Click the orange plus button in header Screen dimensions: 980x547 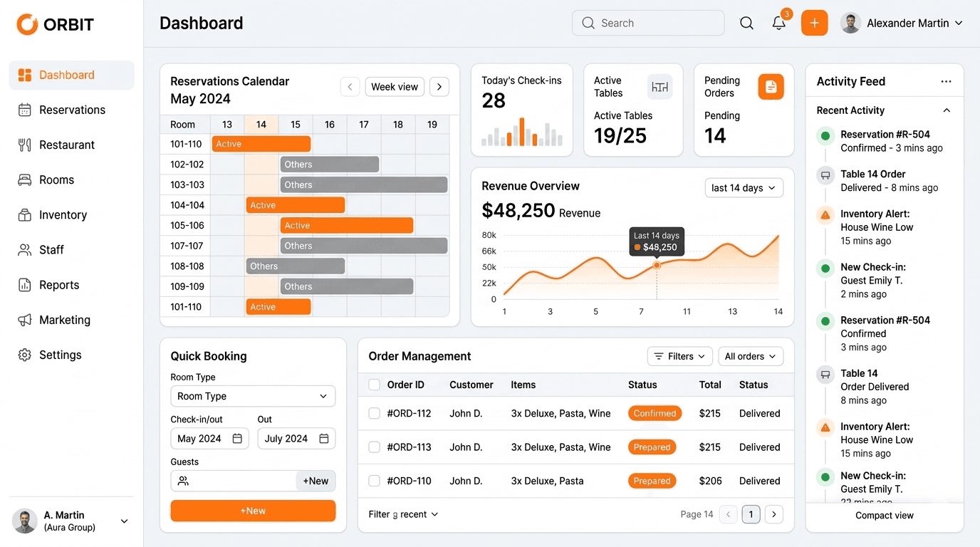tap(814, 23)
